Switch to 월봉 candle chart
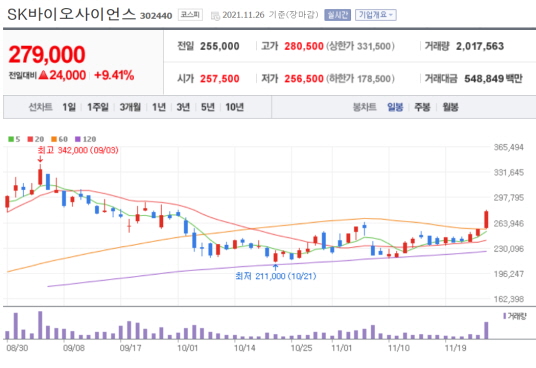The height and width of the screenshot is (368, 536). (450, 107)
